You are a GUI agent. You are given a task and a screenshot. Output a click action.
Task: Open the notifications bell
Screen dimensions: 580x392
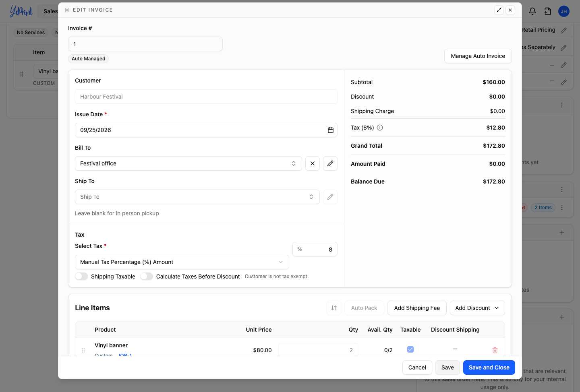(532, 11)
